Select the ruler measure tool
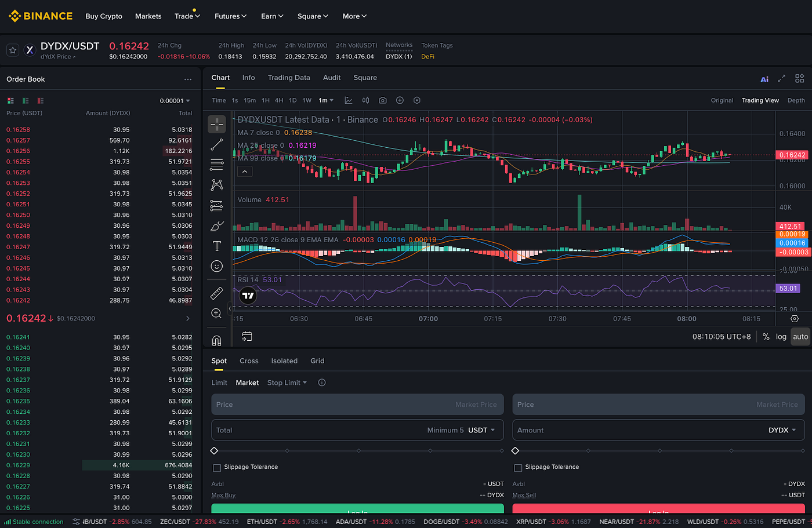812x528 pixels. tap(217, 293)
